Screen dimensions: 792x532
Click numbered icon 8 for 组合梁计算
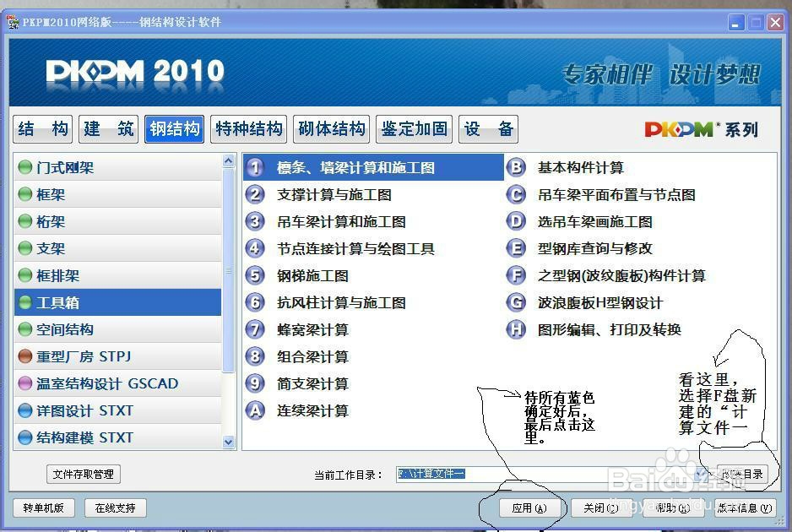(x=256, y=356)
